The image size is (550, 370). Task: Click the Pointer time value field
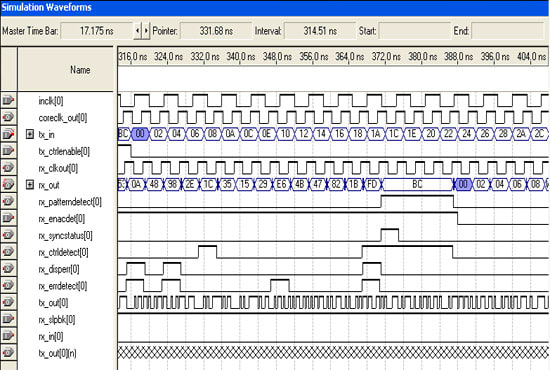[216, 31]
